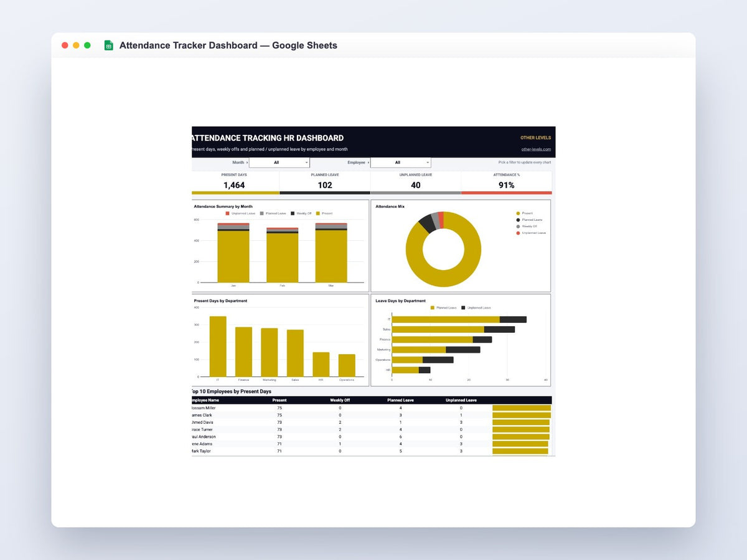
Task: Click the Top 10 Employees by Present Days heading
Action: point(232,391)
